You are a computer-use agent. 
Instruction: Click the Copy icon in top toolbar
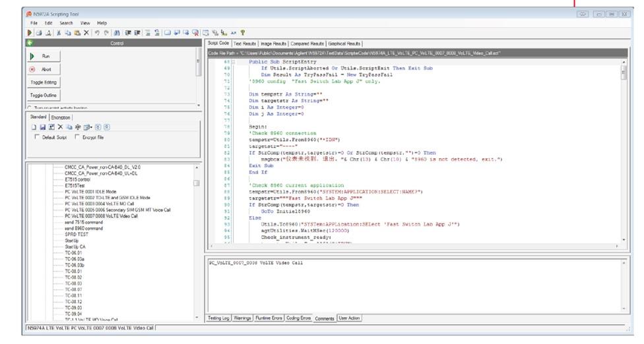coord(68,33)
